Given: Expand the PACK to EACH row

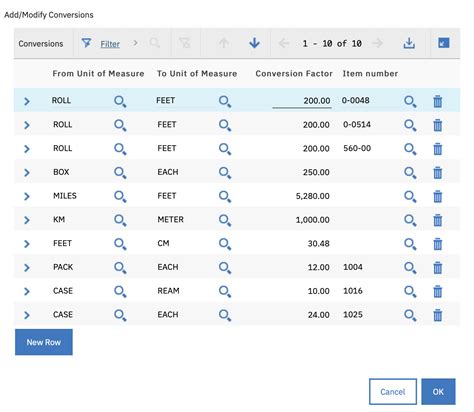Looking at the screenshot, I should [27, 268].
